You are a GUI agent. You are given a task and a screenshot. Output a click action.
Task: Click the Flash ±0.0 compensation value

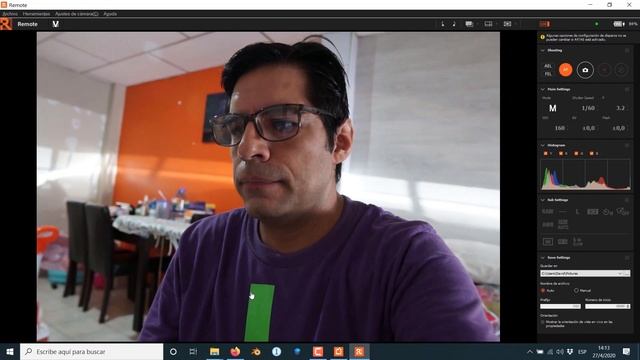pos(618,128)
